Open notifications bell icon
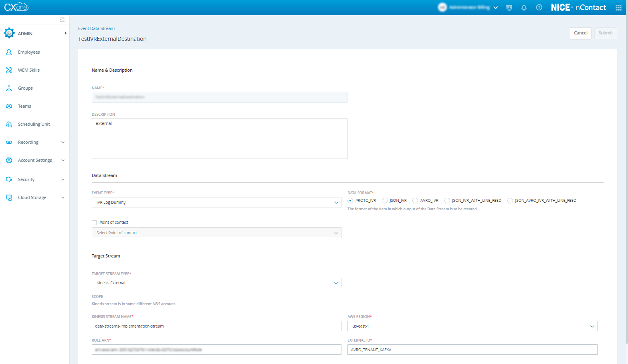 [x=524, y=8]
